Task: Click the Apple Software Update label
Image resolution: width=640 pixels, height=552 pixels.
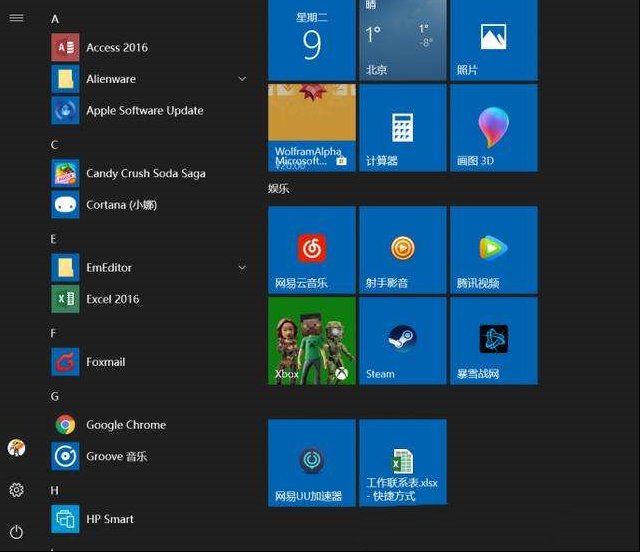Action: tap(145, 111)
